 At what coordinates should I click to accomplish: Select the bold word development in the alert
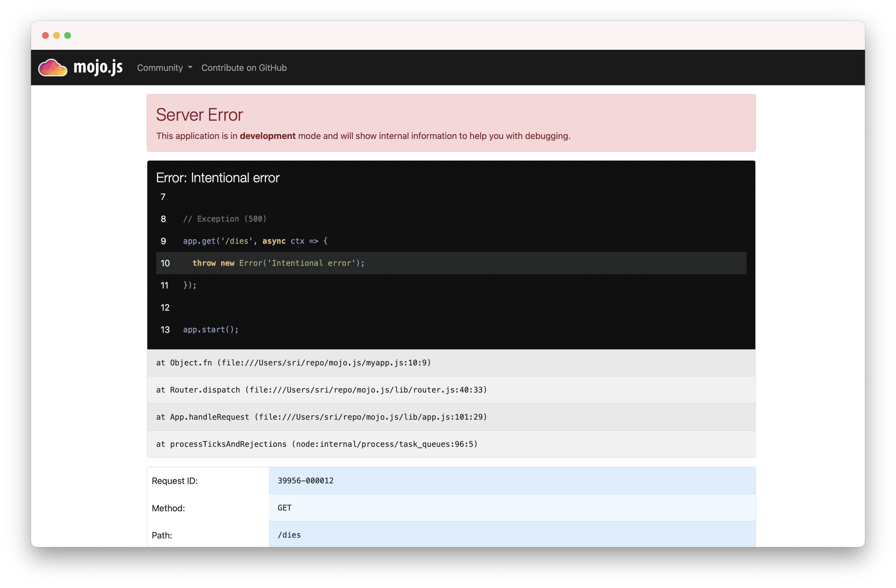tap(268, 136)
